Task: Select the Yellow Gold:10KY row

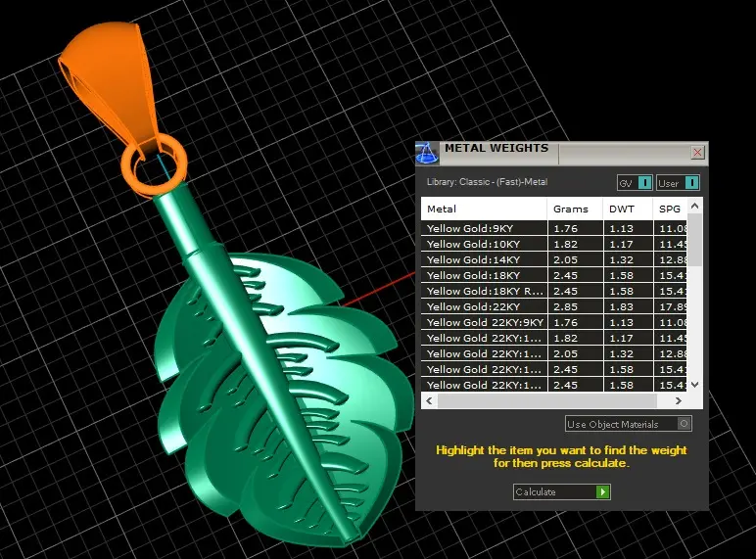Action: pos(554,244)
